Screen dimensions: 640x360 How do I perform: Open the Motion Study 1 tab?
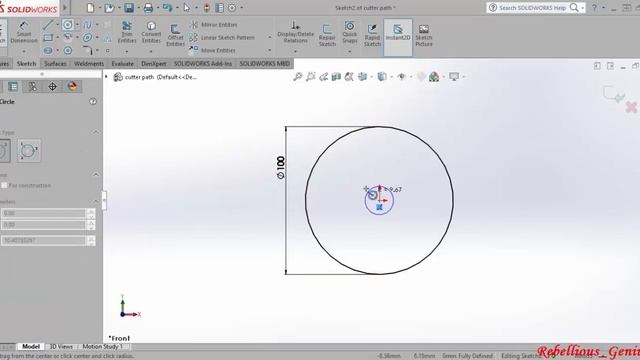tap(103, 347)
